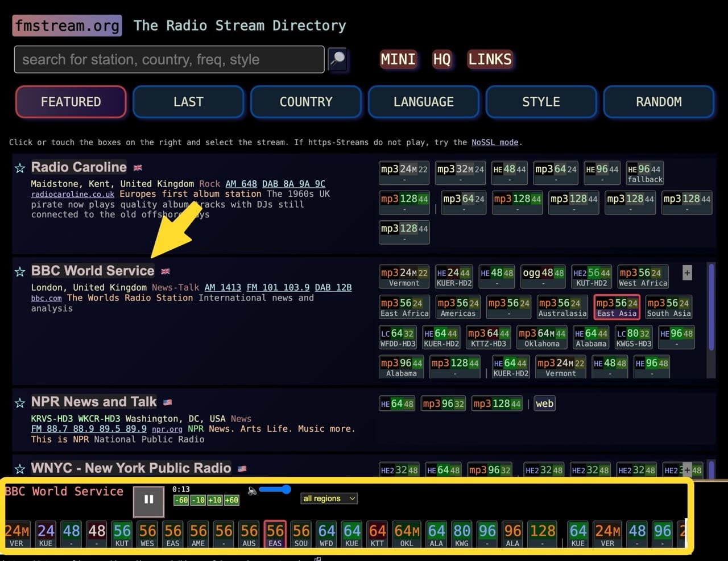
Task: Click the DAB 12B link
Action: point(333,287)
